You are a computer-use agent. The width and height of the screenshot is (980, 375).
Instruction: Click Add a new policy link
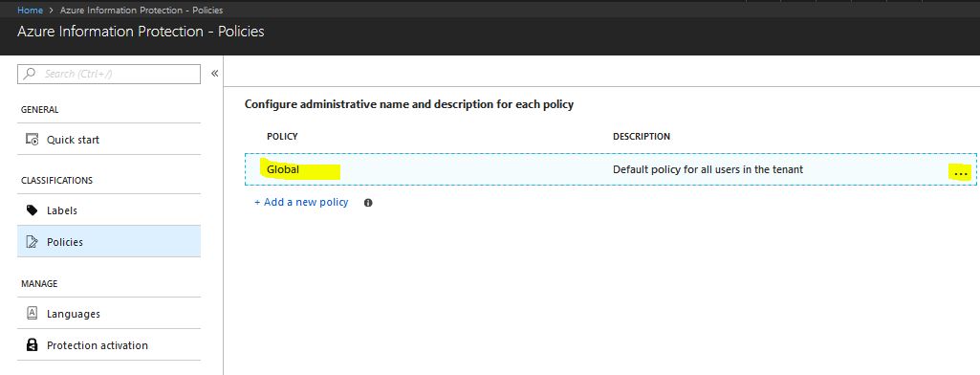[301, 203]
